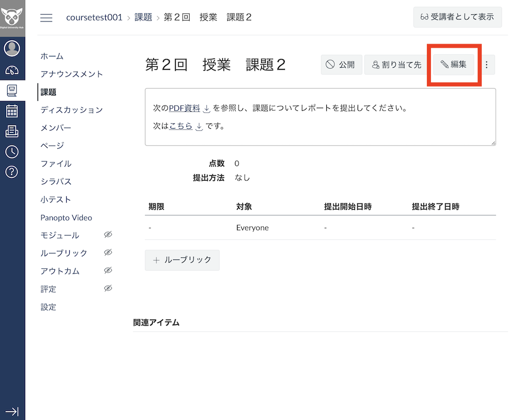Open the Account profile icon
The height and width of the screenshot is (420, 513).
pyautogui.click(x=12, y=48)
